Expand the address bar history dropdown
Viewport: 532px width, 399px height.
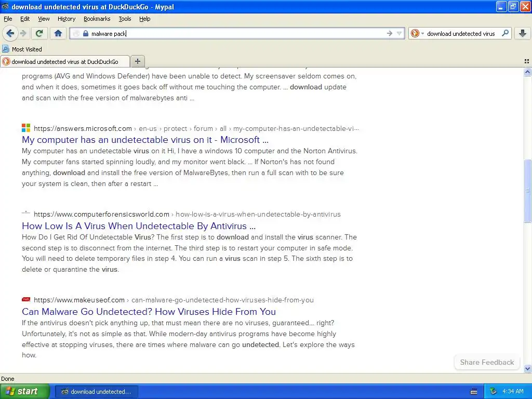click(400, 33)
